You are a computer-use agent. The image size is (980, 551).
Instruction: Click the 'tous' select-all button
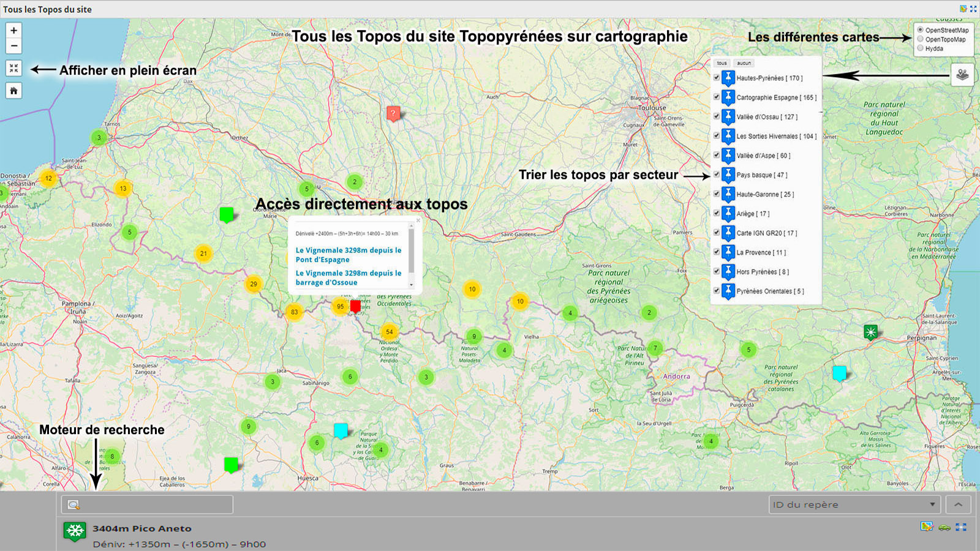click(x=722, y=63)
